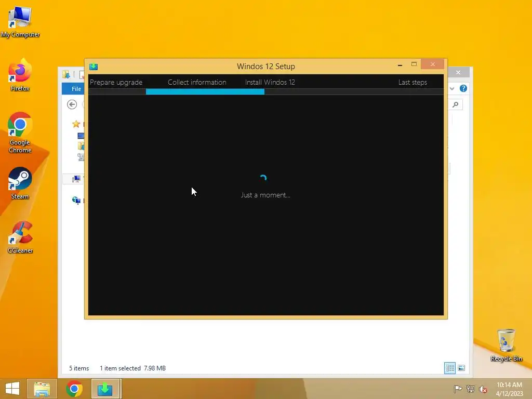The image size is (532, 399).
Task: Click the 1 item selected 7.98 MB text
Action: (132, 368)
